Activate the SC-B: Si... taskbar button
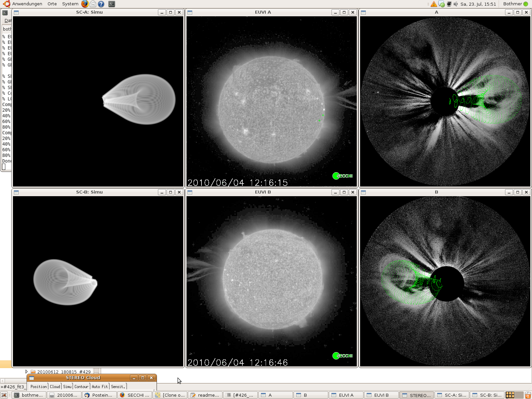Viewport: 532px width, 399px height. [x=487, y=395]
